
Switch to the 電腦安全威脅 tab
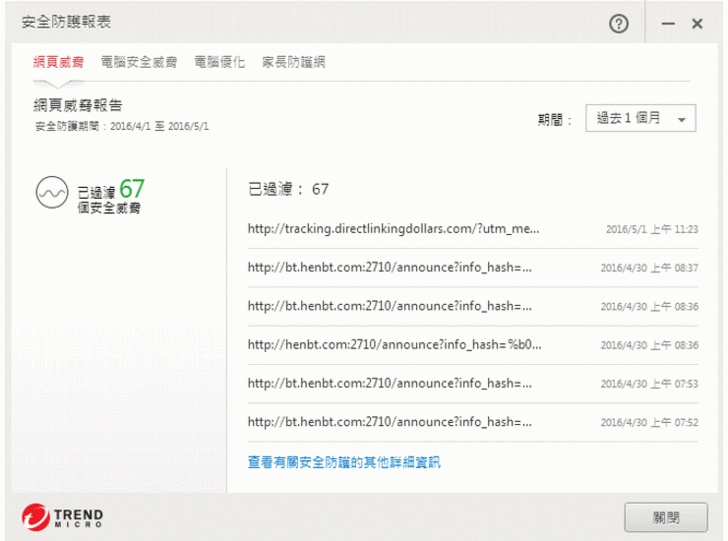point(140,62)
